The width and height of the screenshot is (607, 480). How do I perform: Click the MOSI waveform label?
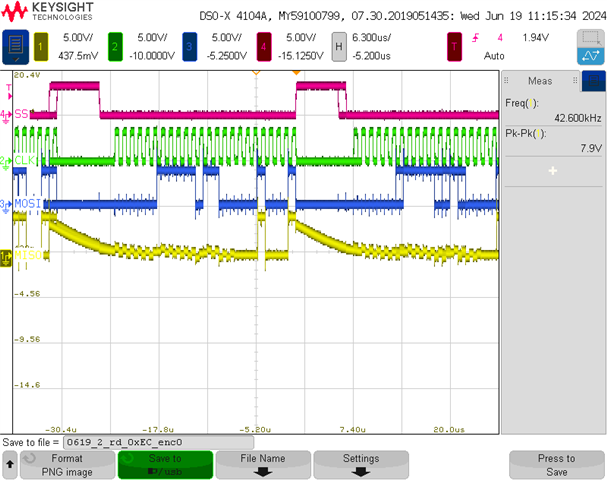point(27,204)
